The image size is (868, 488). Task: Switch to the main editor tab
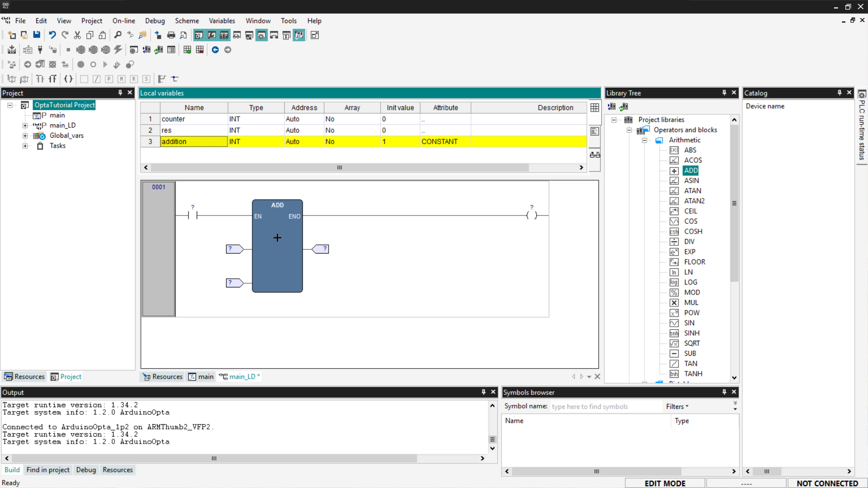pyautogui.click(x=201, y=377)
